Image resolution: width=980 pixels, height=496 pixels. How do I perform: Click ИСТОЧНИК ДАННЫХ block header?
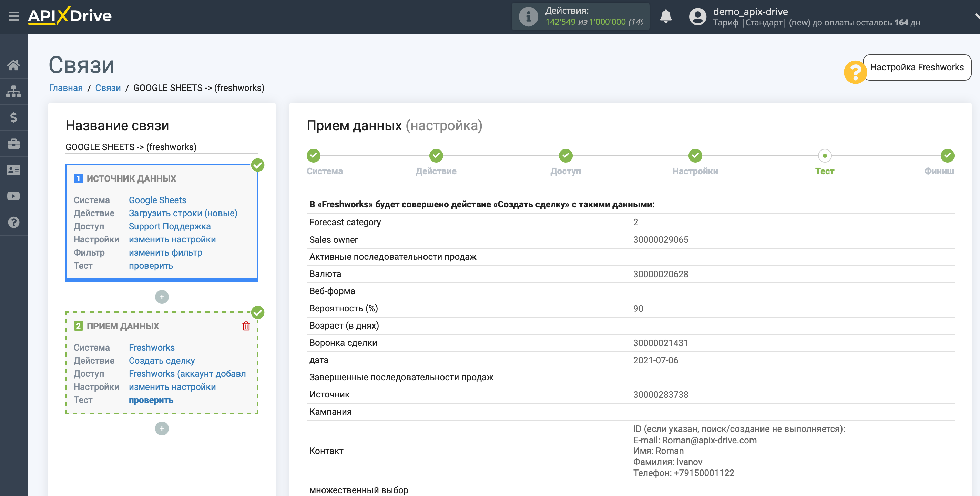click(131, 178)
